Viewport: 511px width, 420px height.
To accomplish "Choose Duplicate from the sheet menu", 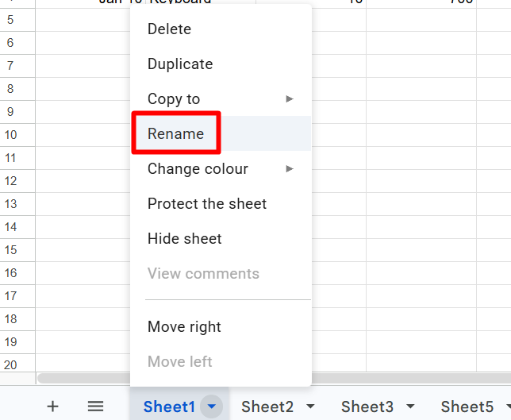I will point(221,64).
